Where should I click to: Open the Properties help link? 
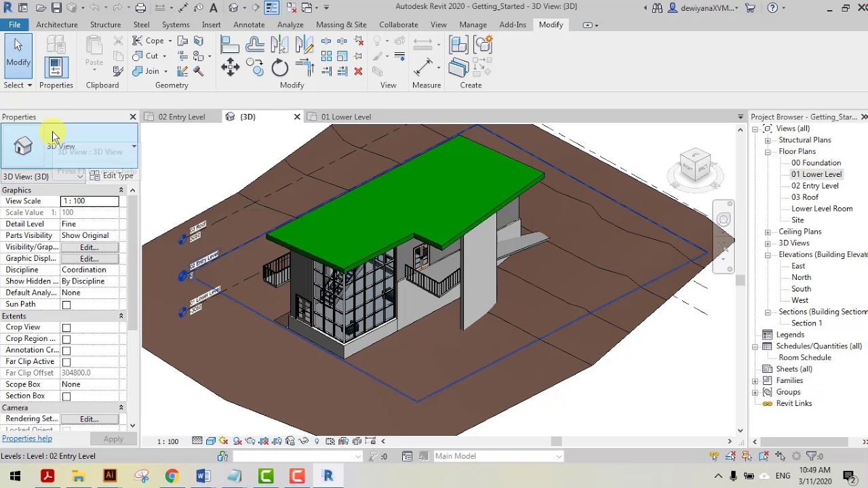[x=27, y=439]
